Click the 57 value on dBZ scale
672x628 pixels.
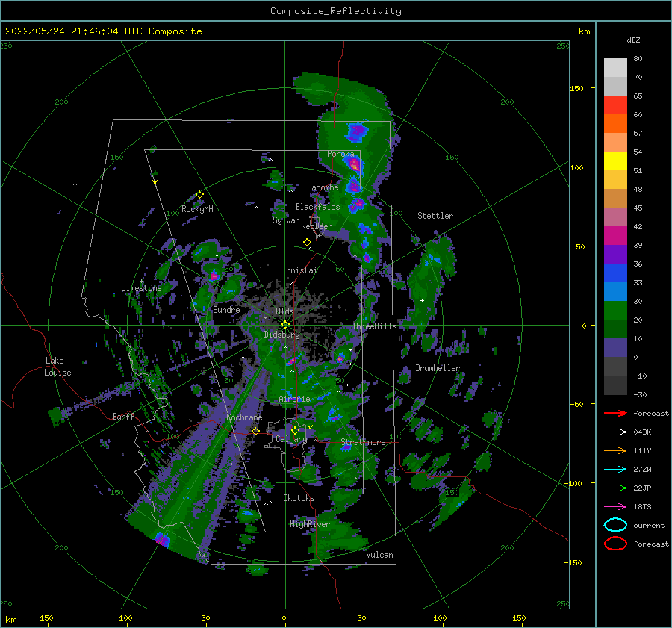point(638,134)
